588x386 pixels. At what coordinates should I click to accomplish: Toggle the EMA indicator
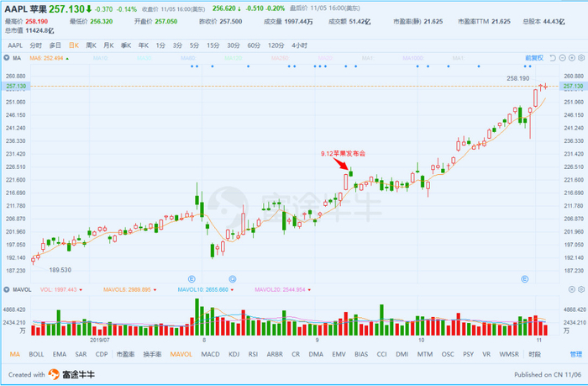60,354
